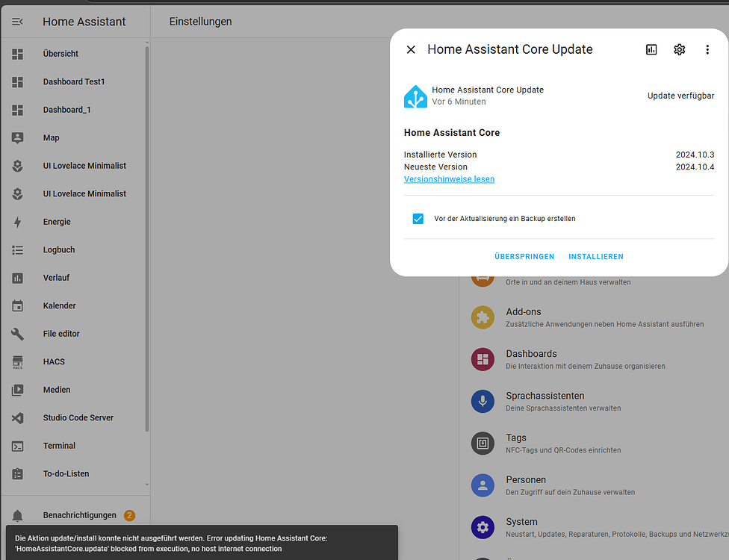Open the Übersicht dashboard icon
The width and height of the screenshot is (729, 560).
click(x=17, y=54)
